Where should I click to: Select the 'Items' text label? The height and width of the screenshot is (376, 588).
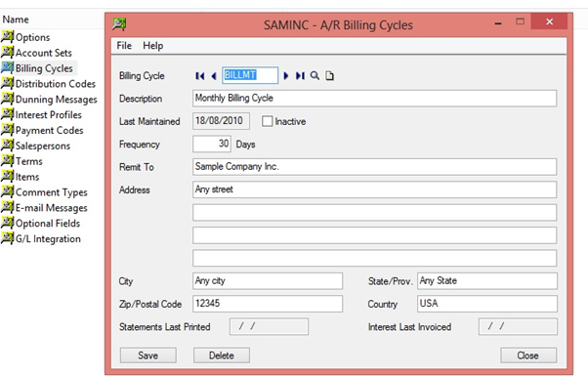point(27,177)
